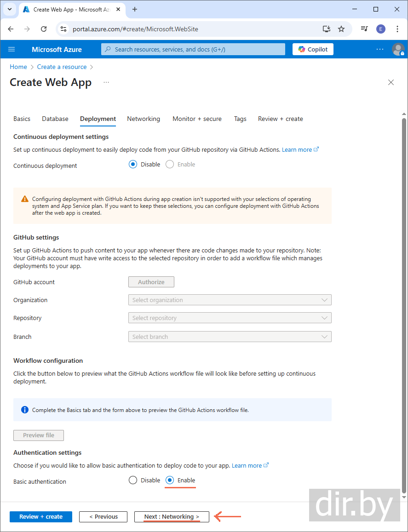This screenshot has width=408, height=532.
Task: Open the Azure header ellipsis menu
Action: click(380, 49)
